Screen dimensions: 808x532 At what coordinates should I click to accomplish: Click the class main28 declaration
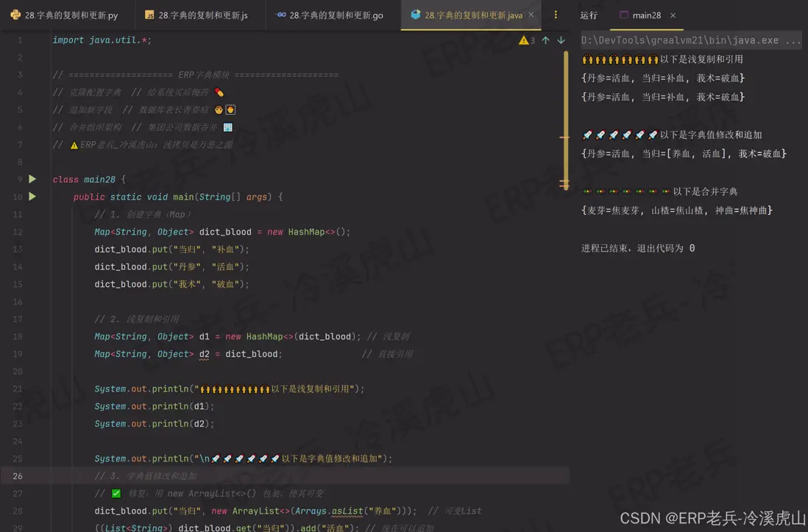[x=89, y=180]
